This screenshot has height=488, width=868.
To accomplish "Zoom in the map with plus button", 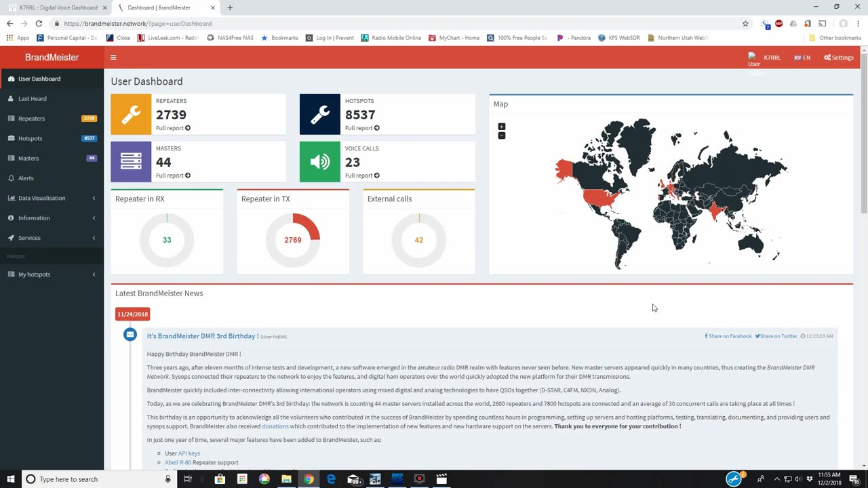I will click(x=502, y=127).
